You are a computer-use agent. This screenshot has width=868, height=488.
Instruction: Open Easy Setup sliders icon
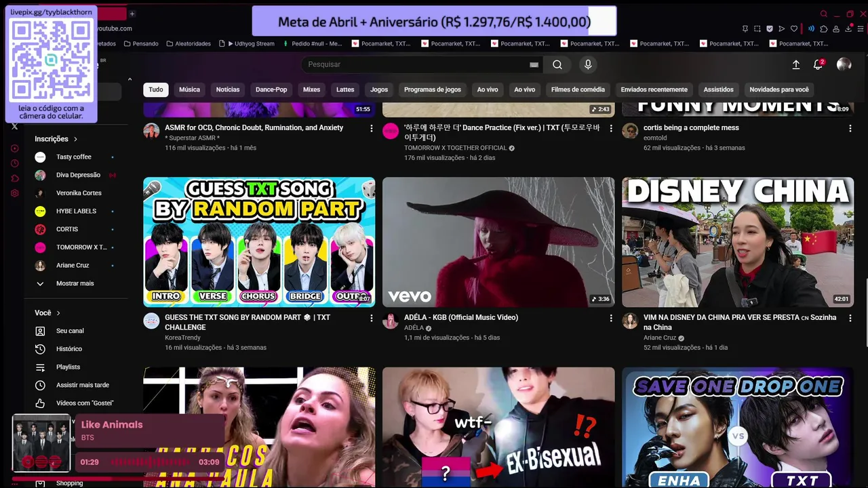(x=862, y=28)
